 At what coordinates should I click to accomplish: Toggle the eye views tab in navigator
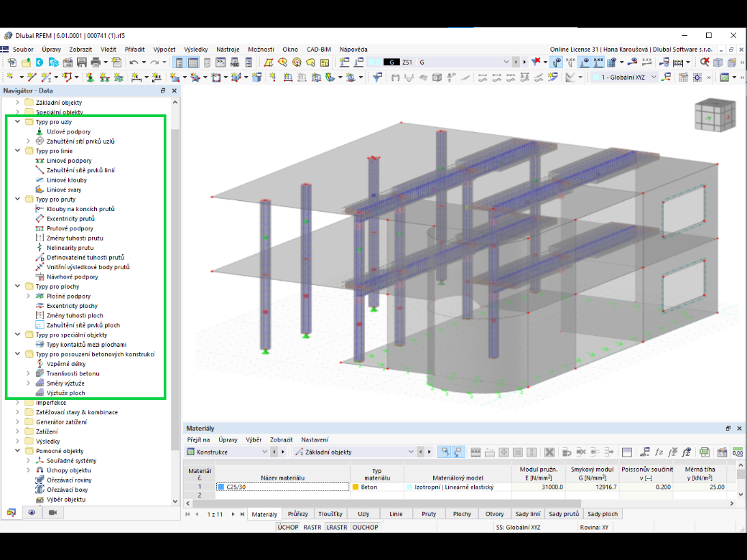click(x=32, y=513)
